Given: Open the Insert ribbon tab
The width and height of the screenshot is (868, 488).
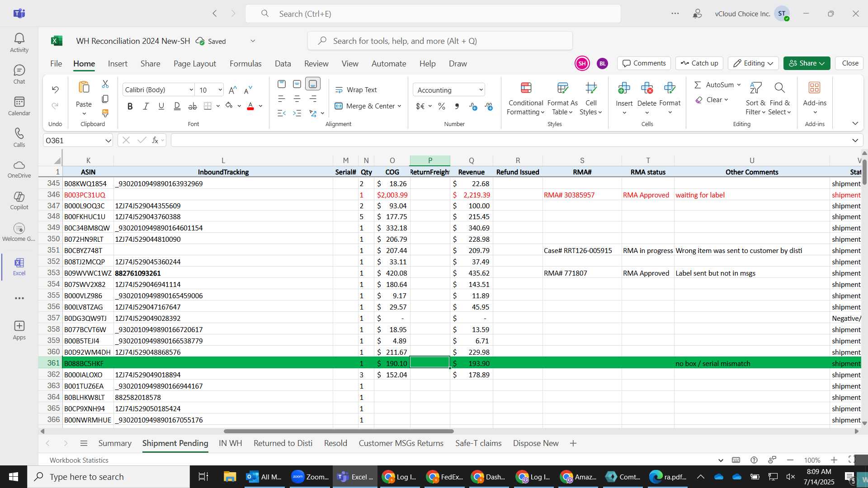Looking at the screenshot, I should [118, 64].
